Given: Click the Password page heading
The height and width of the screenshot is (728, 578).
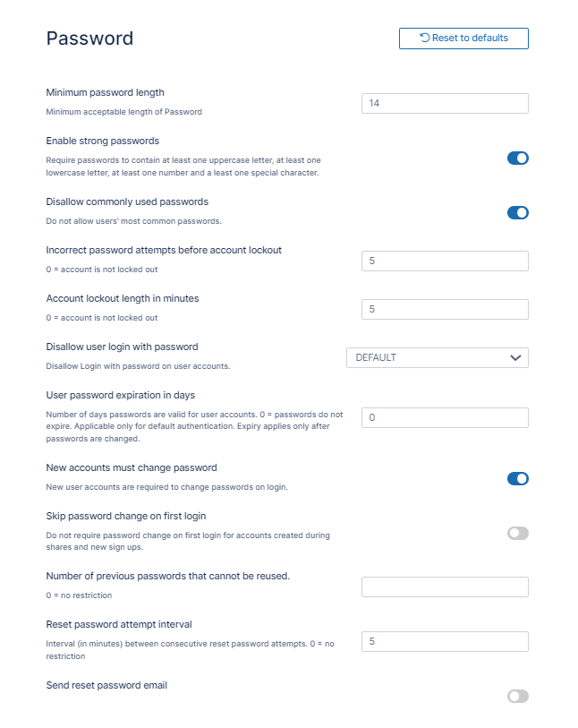Looking at the screenshot, I should [89, 39].
